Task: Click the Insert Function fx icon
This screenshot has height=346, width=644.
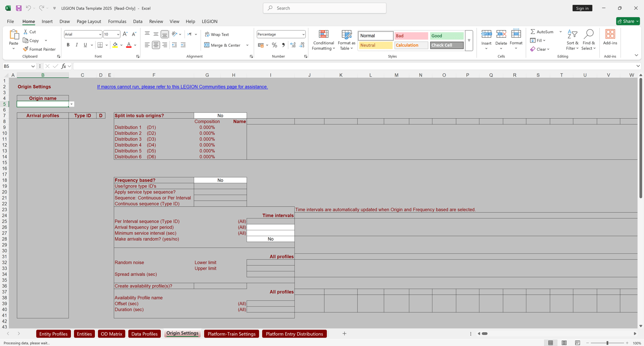Action: pyautogui.click(x=64, y=66)
